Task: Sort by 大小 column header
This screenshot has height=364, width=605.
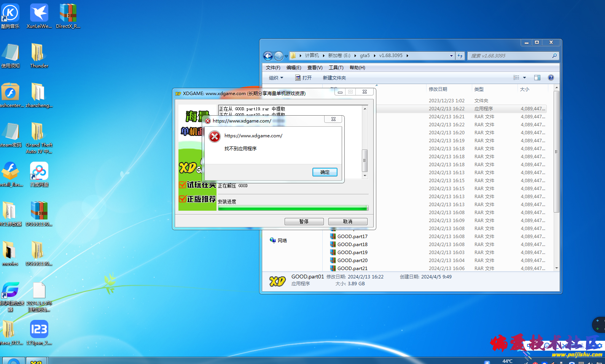Action: (x=524, y=89)
